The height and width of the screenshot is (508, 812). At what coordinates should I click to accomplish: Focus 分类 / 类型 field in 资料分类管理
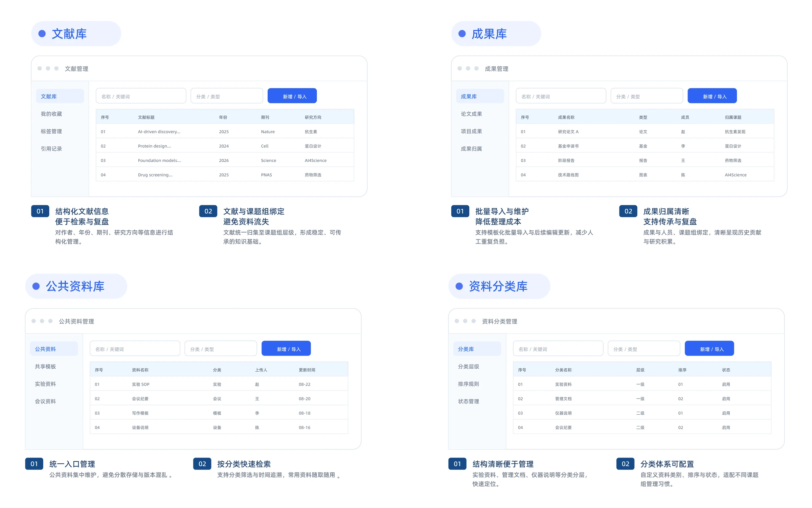coord(644,348)
